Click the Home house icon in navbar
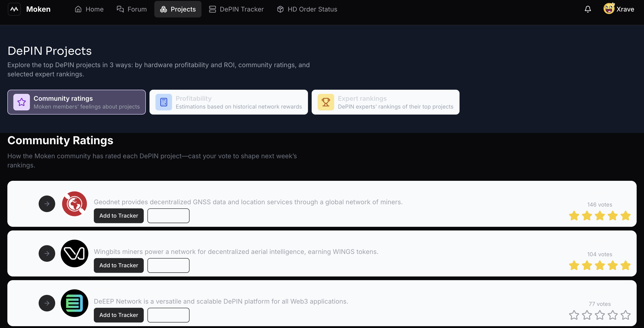644x328 pixels. [x=78, y=9]
